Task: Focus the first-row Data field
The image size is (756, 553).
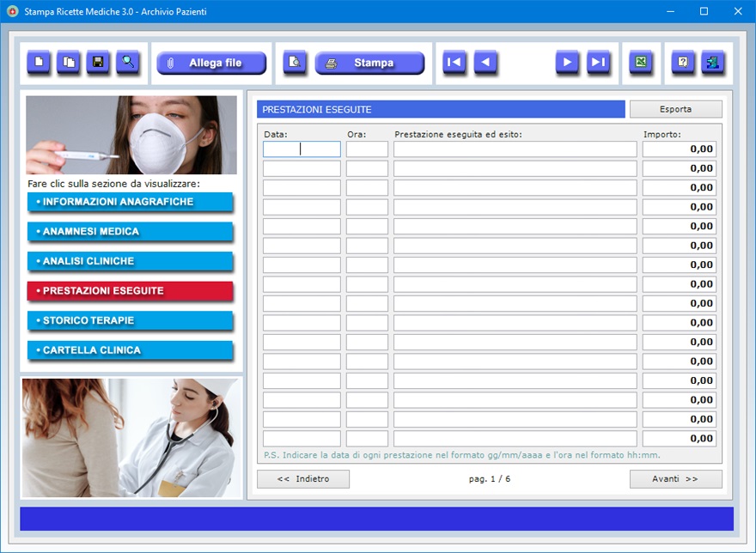Action: tap(302, 149)
